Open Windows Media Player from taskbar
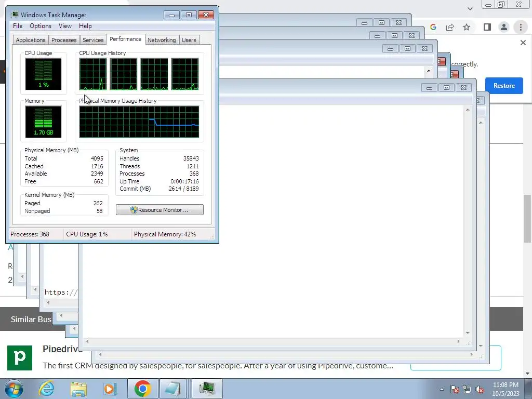The image size is (532, 399). [x=110, y=389]
